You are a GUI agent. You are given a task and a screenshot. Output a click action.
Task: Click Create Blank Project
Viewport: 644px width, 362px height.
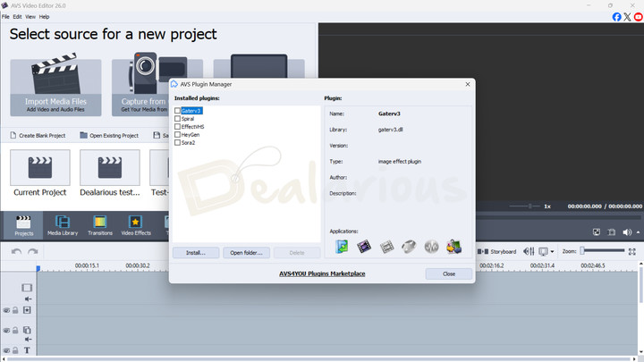pos(38,136)
